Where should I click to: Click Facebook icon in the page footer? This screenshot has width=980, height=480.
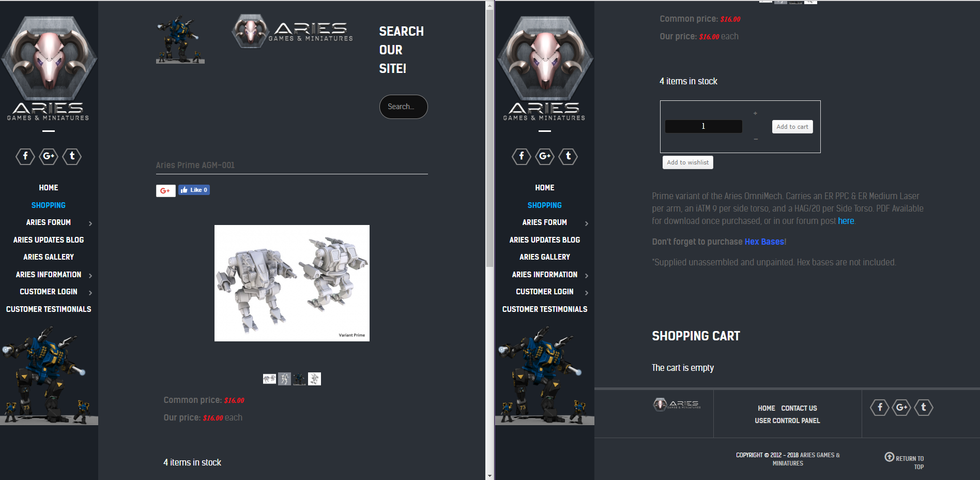(880, 408)
